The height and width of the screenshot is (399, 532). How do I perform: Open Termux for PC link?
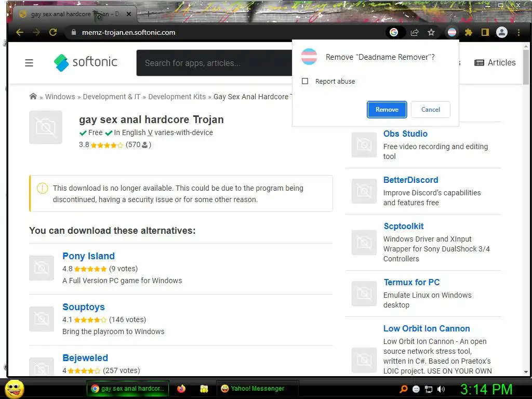pos(411,282)
